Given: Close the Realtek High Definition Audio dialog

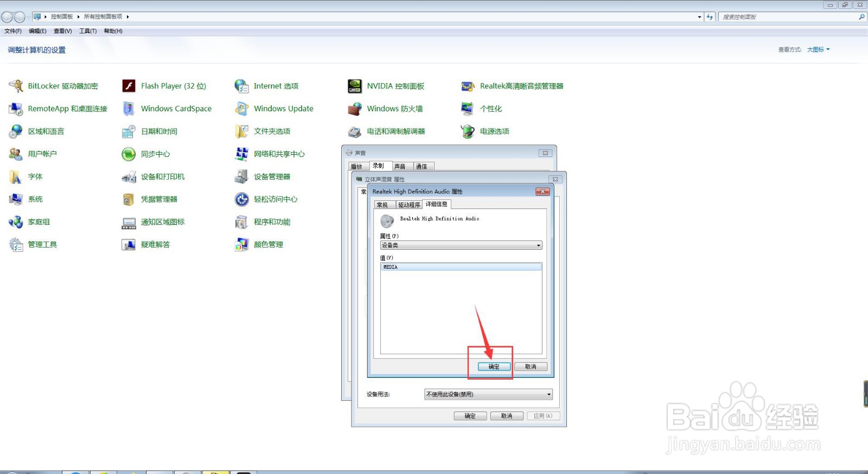Looking at the screenshot, I should 542,191.
